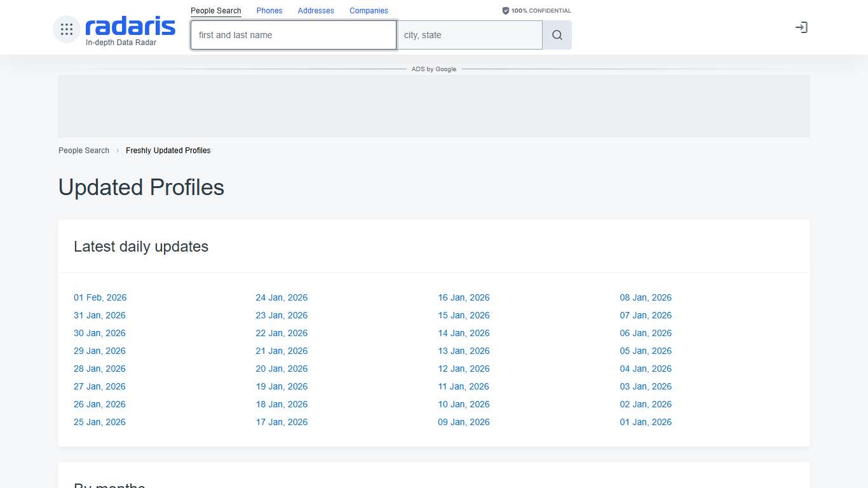This screenshot has height=488, width=868.
Task: Open updates for 01 Jan, 2026
Action: 646,422
